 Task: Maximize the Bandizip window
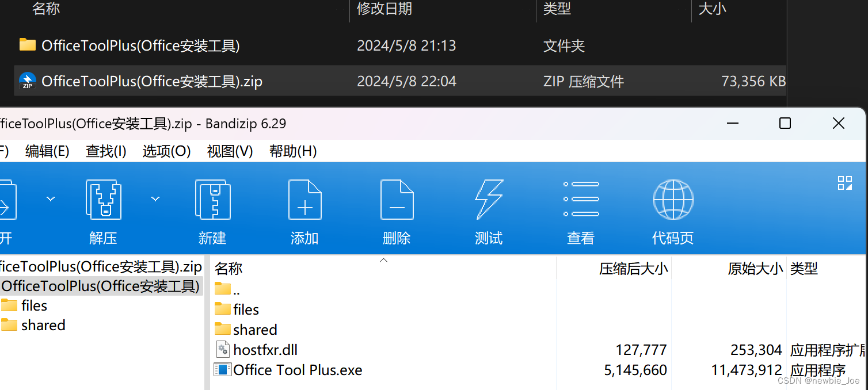[x=785, y=123]
